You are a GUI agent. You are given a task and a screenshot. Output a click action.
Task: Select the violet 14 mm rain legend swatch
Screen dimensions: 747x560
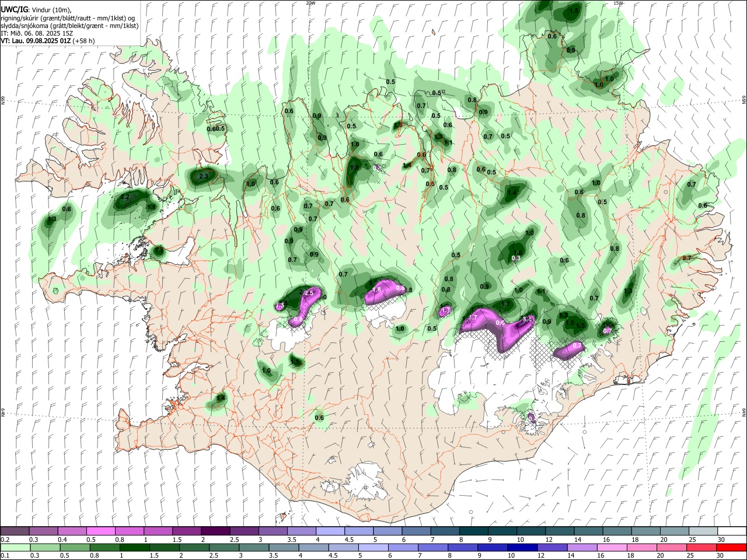pos(581,547)
